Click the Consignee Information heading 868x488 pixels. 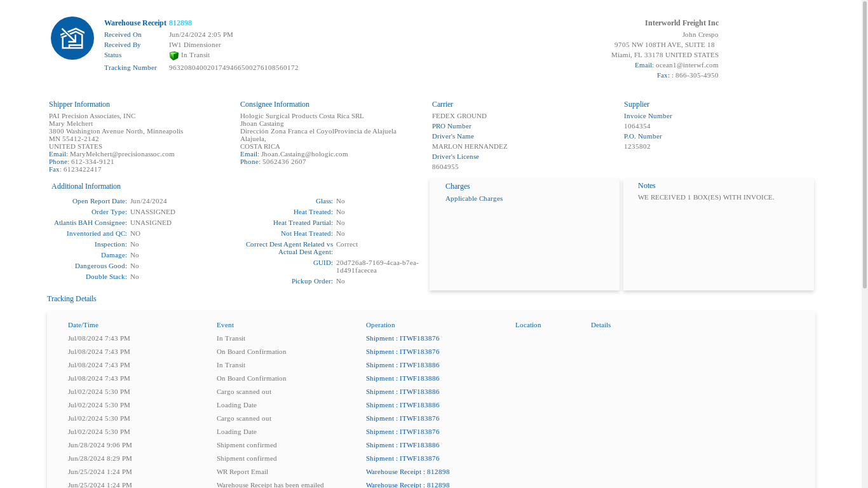[275, 104]
